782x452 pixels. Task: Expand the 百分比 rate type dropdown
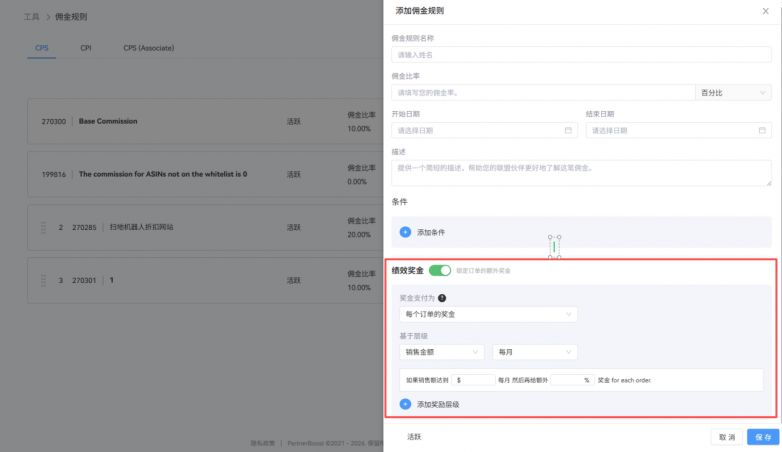click(733, 92)
